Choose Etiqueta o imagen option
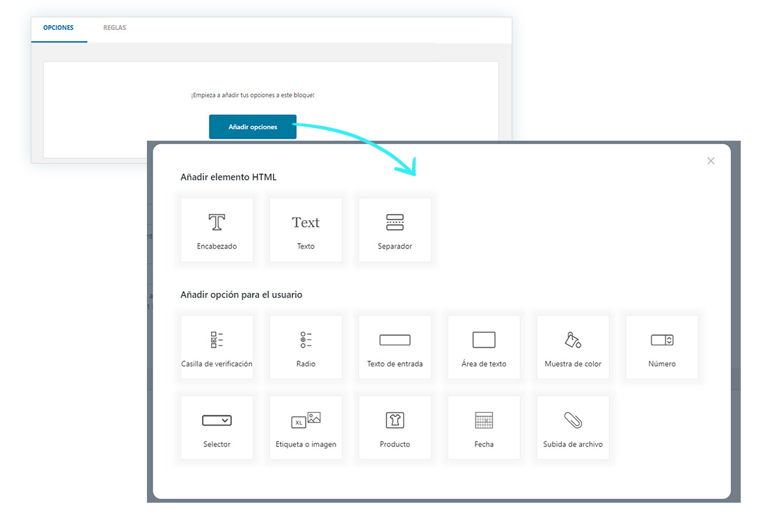Viewport: 770px width, 532px height. (x=306, y=428)
